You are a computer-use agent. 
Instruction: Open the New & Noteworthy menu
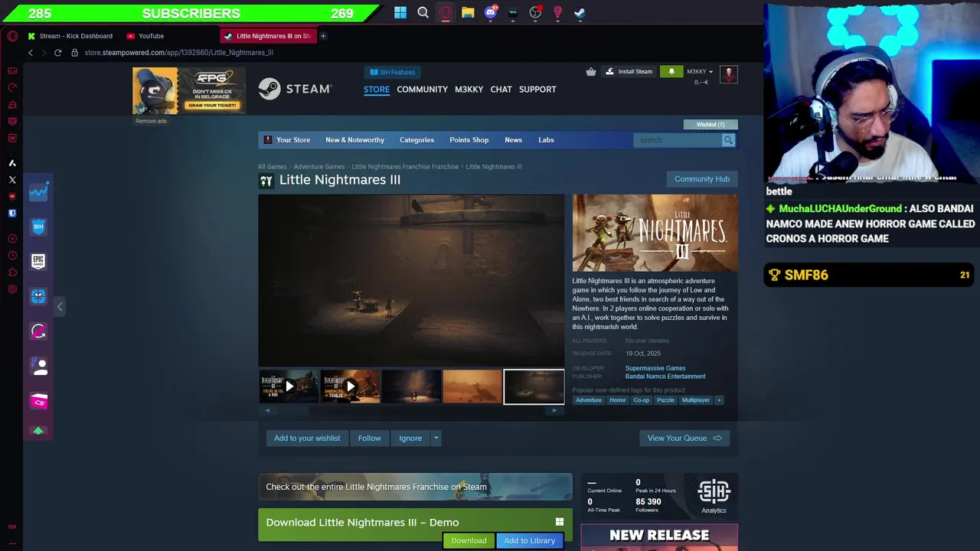(x=354, y=140)
